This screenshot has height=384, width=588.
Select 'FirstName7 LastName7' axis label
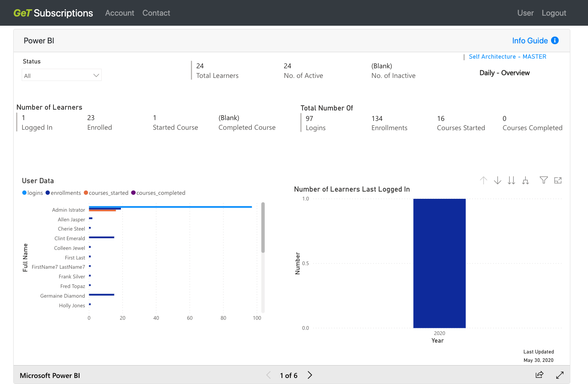pos(58,267)
